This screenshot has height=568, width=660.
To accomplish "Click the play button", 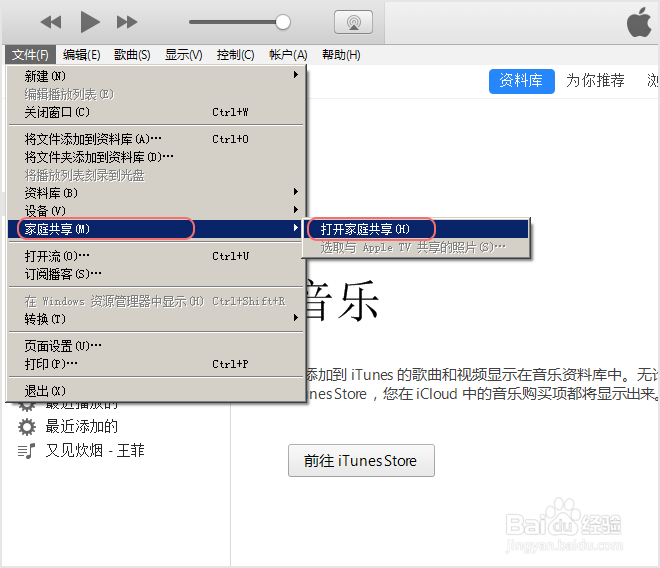I will click(90, 22).
